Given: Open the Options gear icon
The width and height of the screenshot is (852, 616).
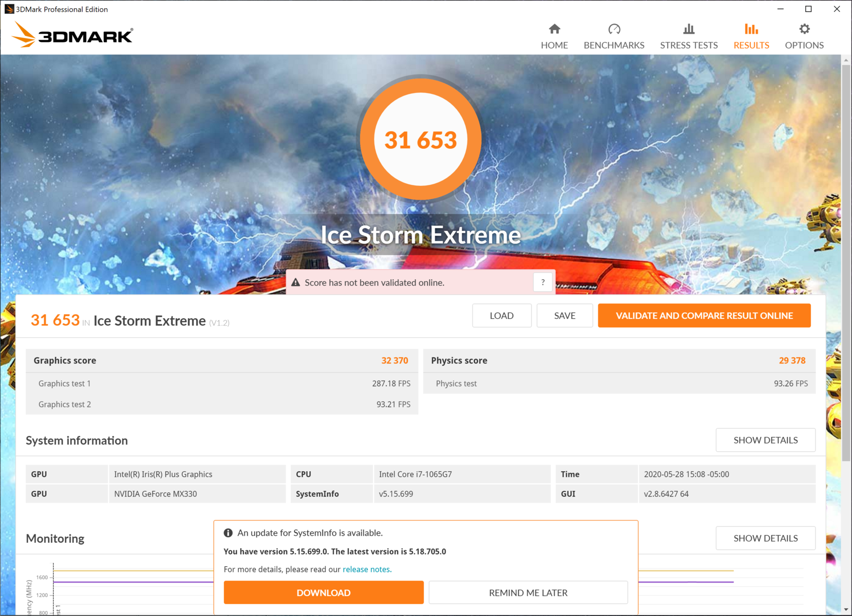Looking at the screenshot, I should click(804, 29).
